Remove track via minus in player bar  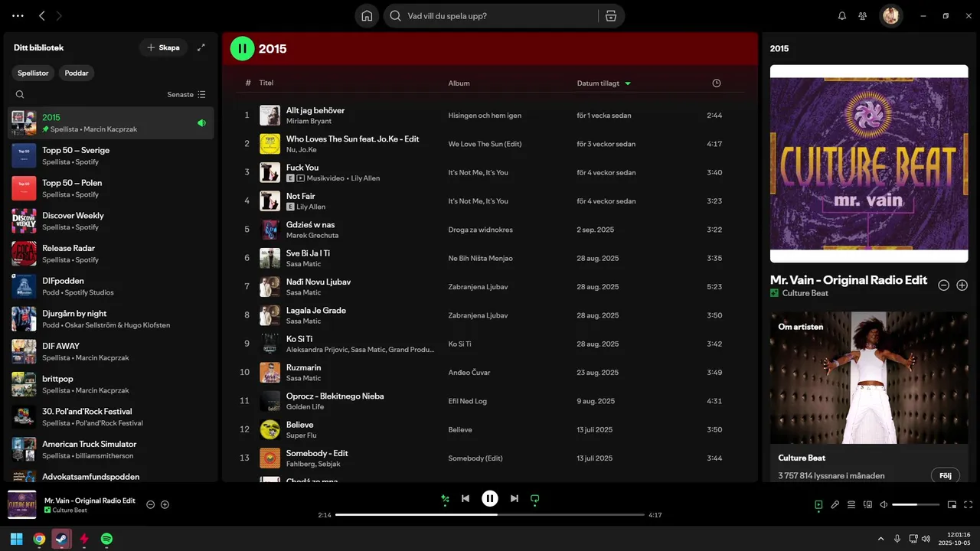pos(151,504)
